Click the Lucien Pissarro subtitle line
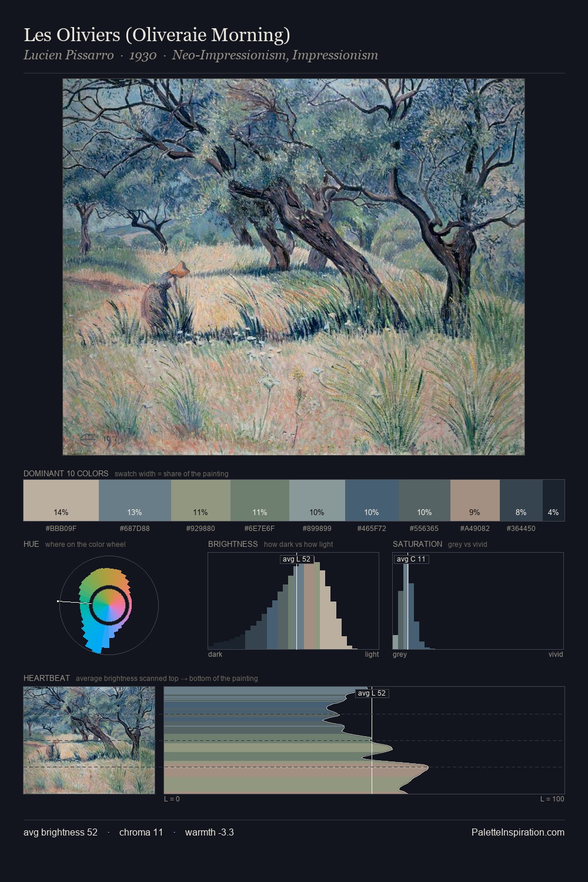This screenshot has width=588, height=882. tap(201, 55)
